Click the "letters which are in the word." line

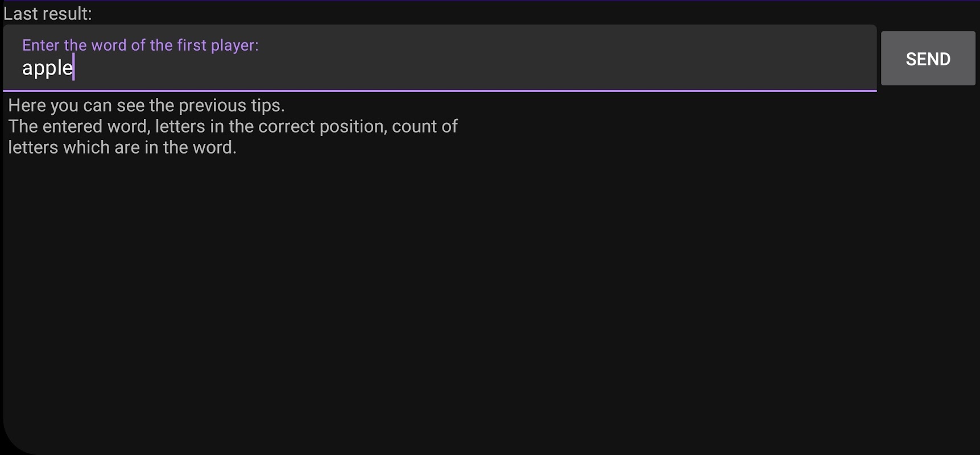[122, 147]
